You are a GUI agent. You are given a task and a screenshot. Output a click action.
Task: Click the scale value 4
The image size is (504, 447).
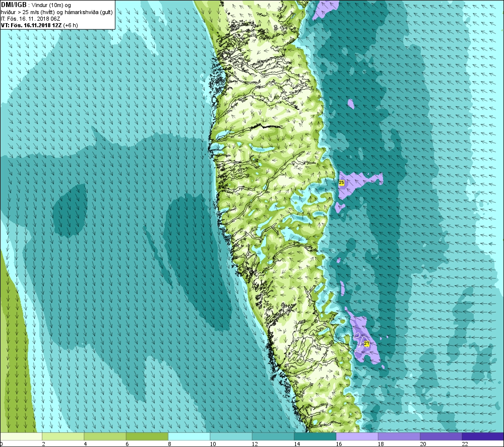(85, 444)
